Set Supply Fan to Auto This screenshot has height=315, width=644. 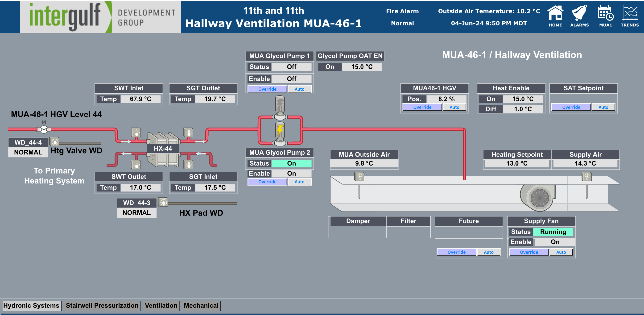pyautogui.click(x=561, y=252)
